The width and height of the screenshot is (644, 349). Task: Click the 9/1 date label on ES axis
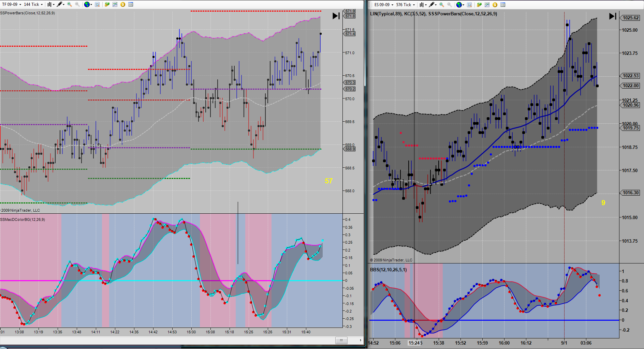564,343
